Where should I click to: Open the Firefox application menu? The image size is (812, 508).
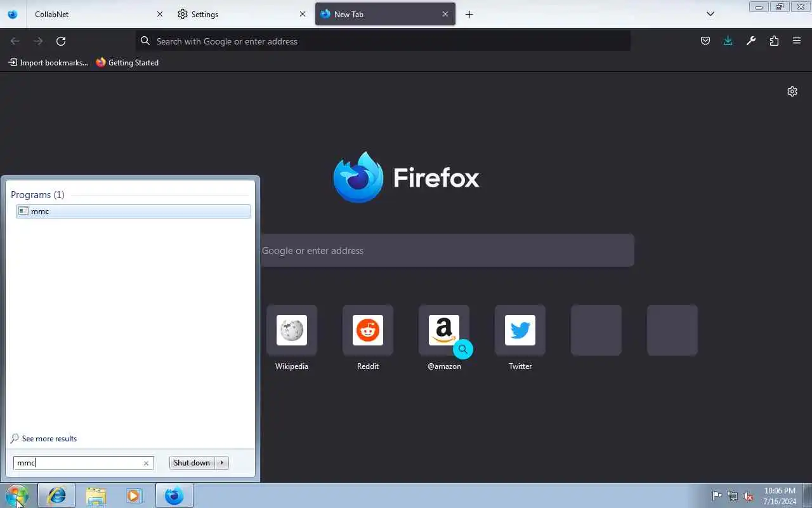[x=797, y=41]
